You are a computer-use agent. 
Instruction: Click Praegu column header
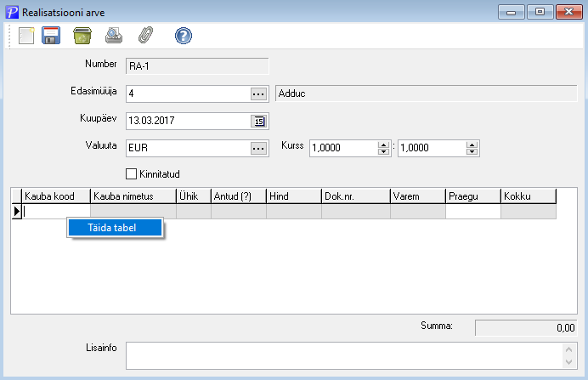tap(473, 196)
